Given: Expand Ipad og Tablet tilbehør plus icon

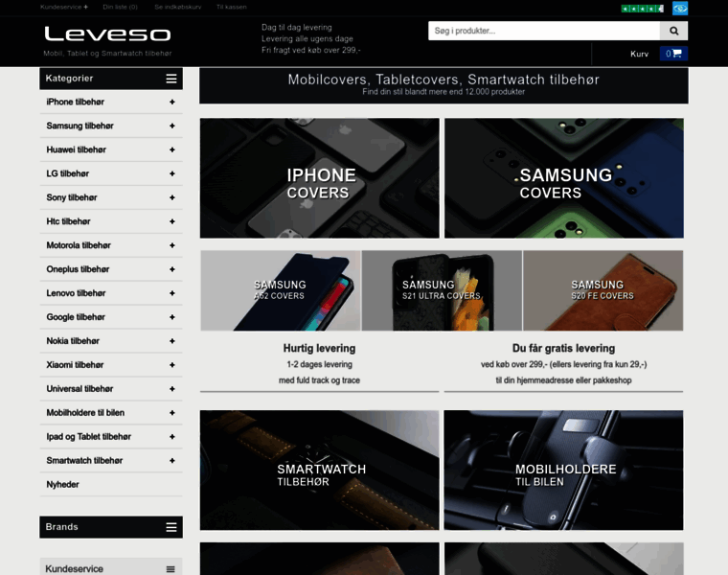Looking at the screenshot, I should click(x=172, y=437).
